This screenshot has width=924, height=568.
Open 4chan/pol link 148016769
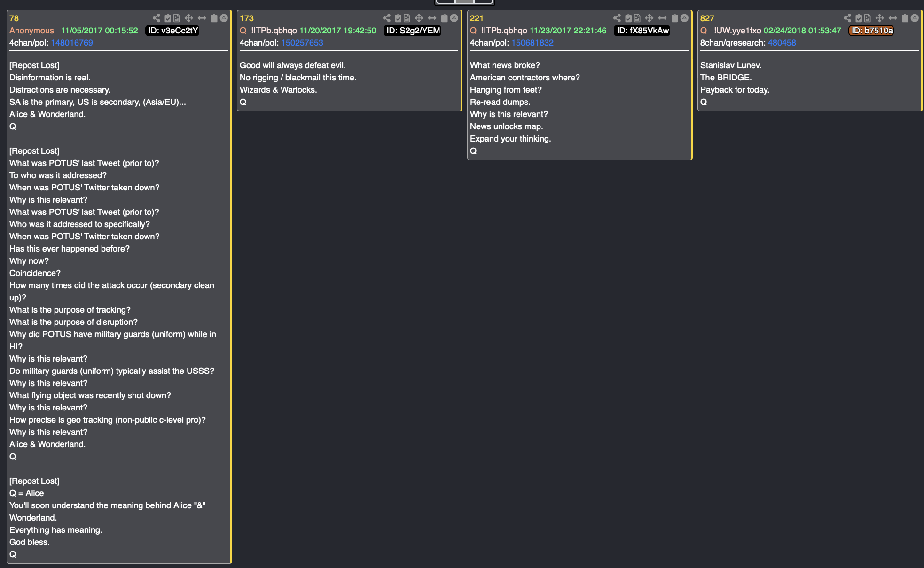[72, 43]
